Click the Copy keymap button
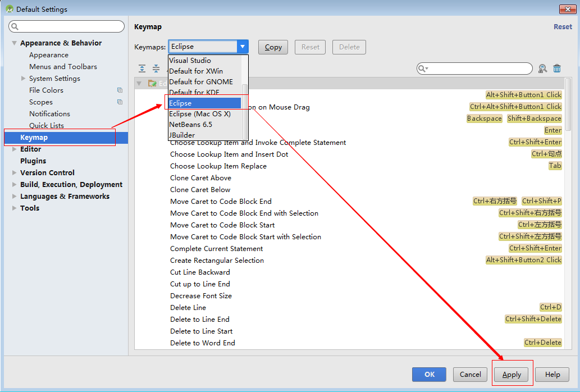The image size is (580, 392). (273, 47)
